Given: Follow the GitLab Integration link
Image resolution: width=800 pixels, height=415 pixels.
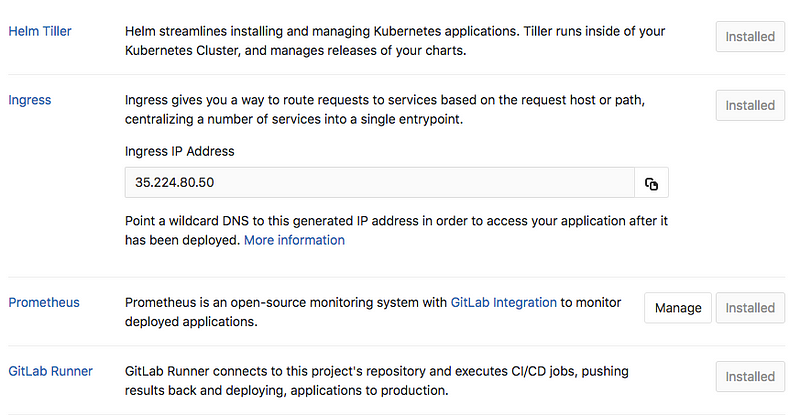Looking at the screenshot, I should tap(504, 302).
